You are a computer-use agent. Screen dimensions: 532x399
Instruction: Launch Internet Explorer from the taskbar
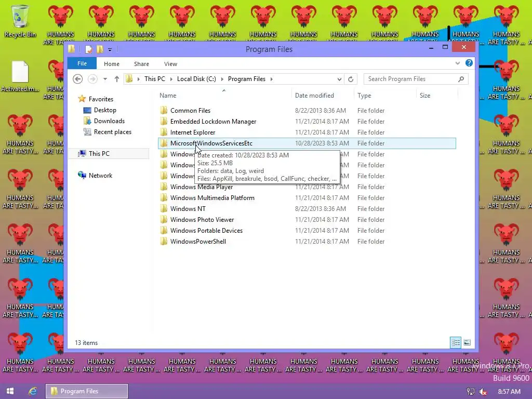click(x=33, y=391)
